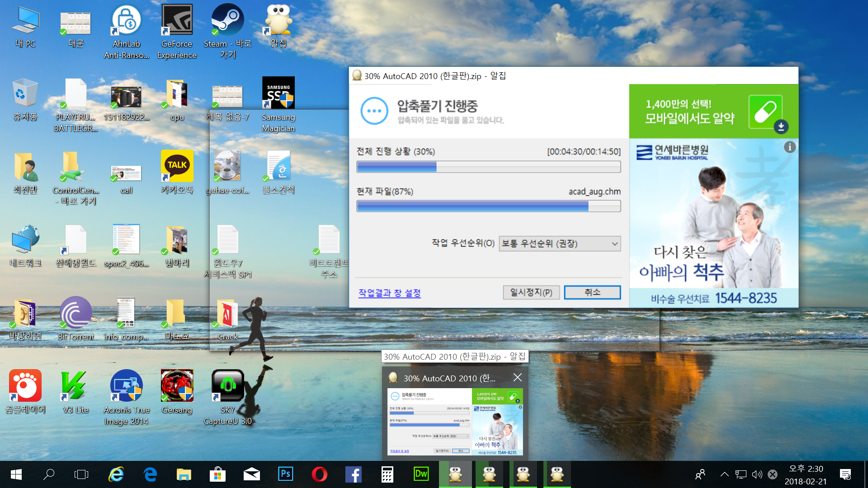Select the ALZip taskbar preview thumbnail
868x488 pixels.
point(455,422)
